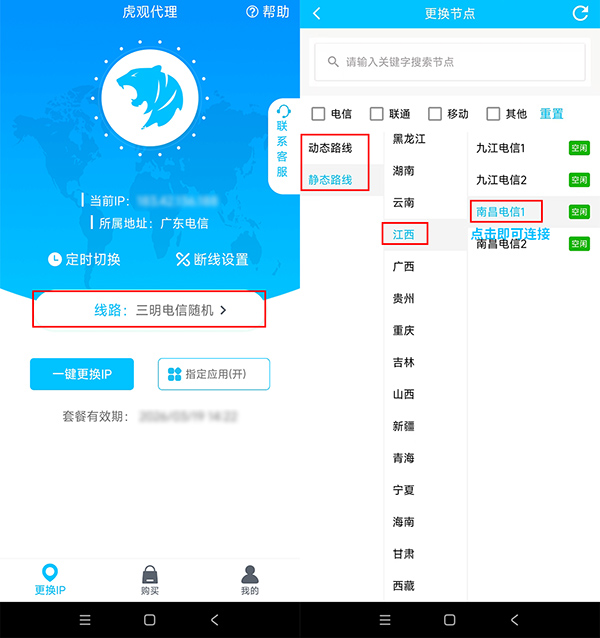600x638 pixels.
Task: Connect to 南昌电信1 node
Action: pos(501,212)
